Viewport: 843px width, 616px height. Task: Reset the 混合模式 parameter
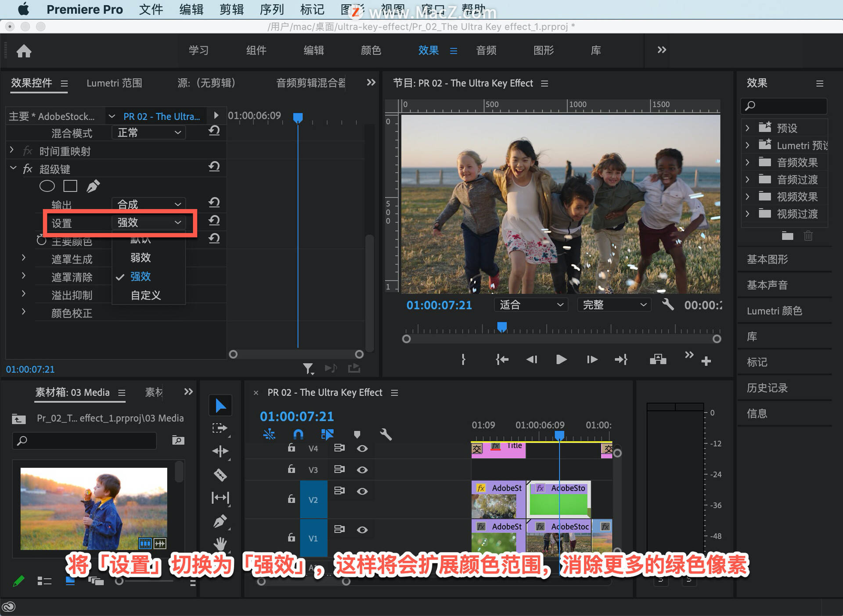(x=214, y=130)
